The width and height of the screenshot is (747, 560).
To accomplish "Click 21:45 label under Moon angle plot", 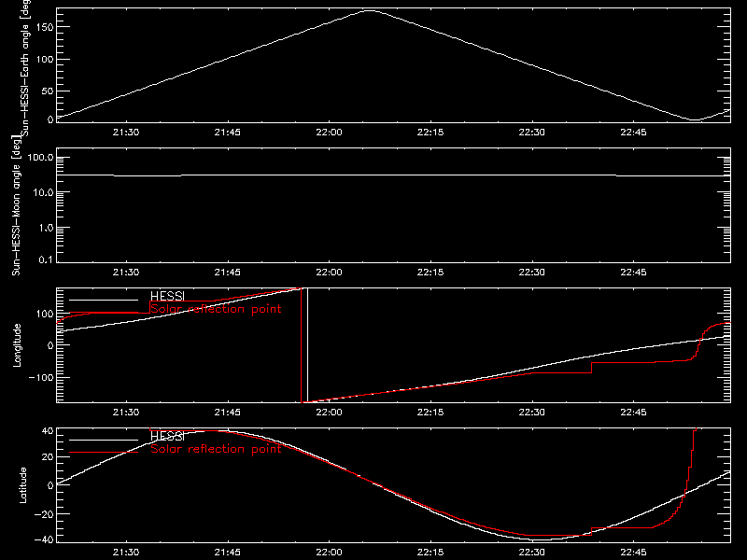I will point(228,273).
